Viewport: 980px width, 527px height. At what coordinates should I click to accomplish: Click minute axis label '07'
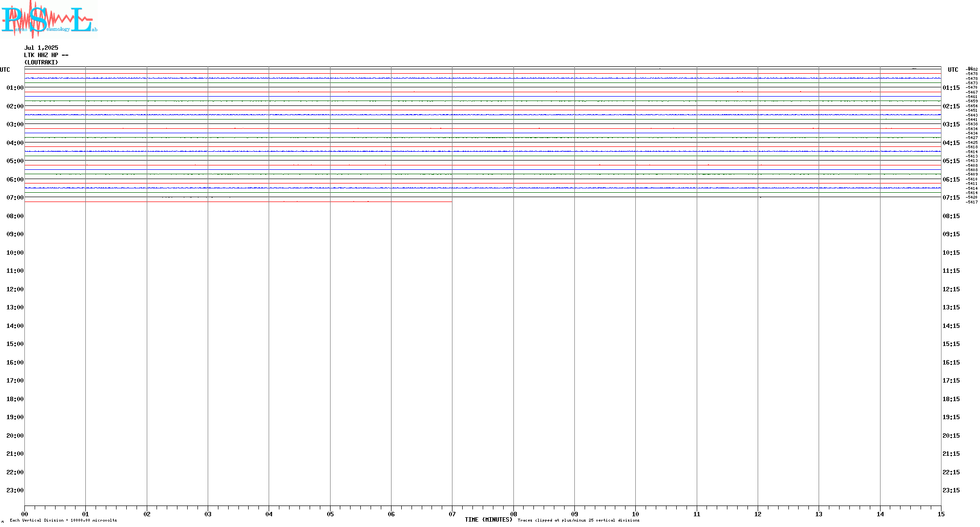click(452, 514)
